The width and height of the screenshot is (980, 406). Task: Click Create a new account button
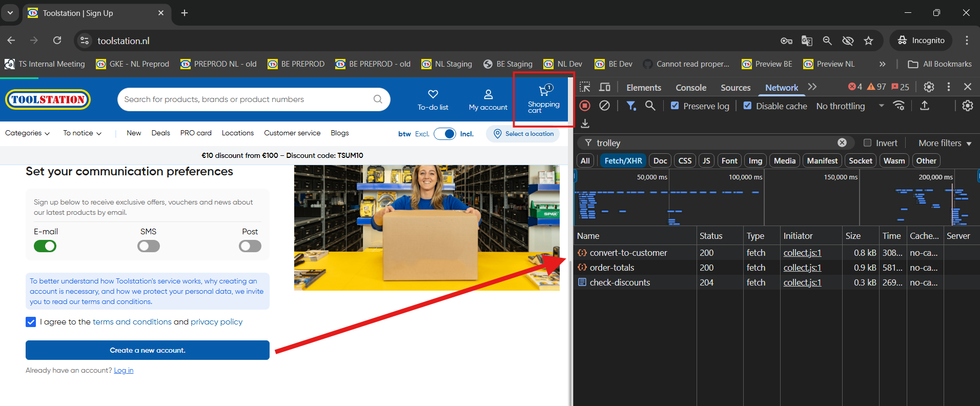pyautogui.click(x=148, y=350)
